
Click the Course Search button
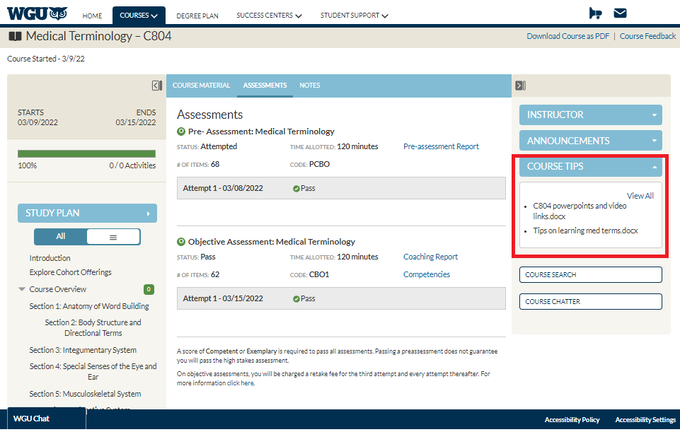coord(590,274)
